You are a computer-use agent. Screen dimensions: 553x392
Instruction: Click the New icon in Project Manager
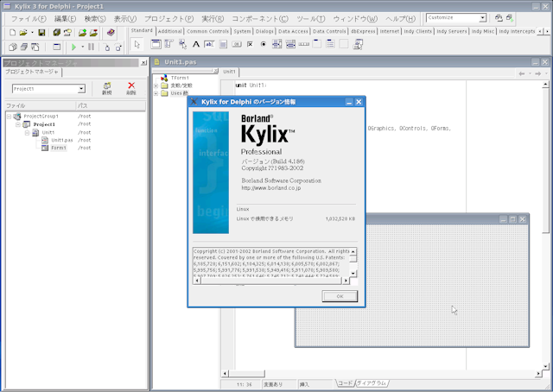click(106, 86)
